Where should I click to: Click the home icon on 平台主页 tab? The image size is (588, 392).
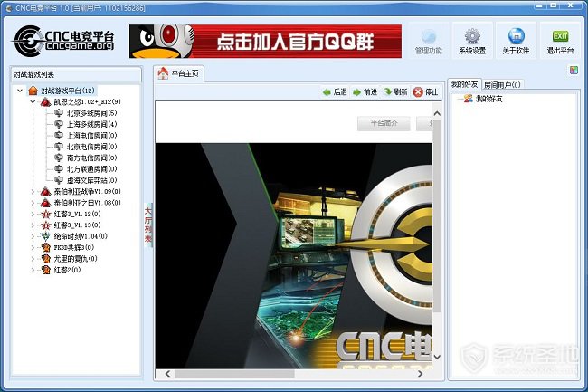point(163,73)
